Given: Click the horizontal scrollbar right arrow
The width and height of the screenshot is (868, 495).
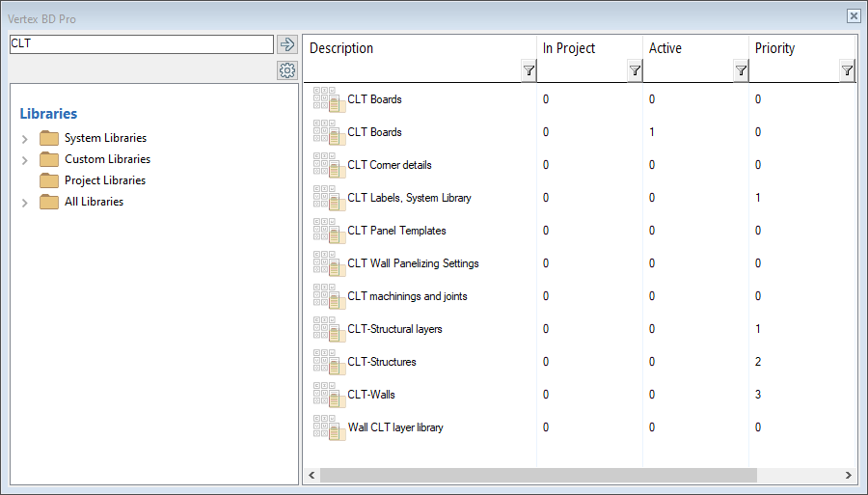Looking at the screenshot, I should pos(849,476).
